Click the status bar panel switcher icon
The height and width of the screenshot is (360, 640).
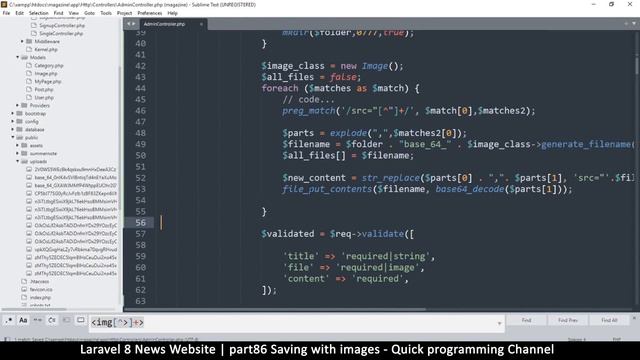click(x=7, y=339)
